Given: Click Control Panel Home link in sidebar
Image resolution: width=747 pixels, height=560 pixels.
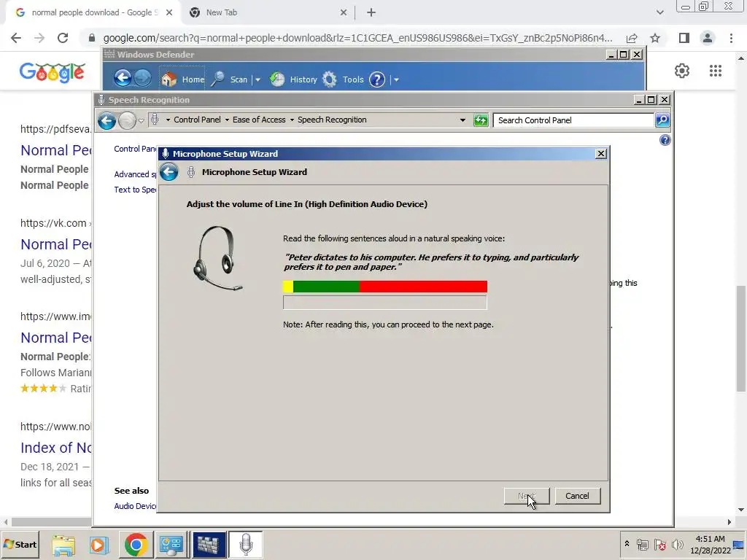Looking at the screenshot, I should (x=135, y=149).
